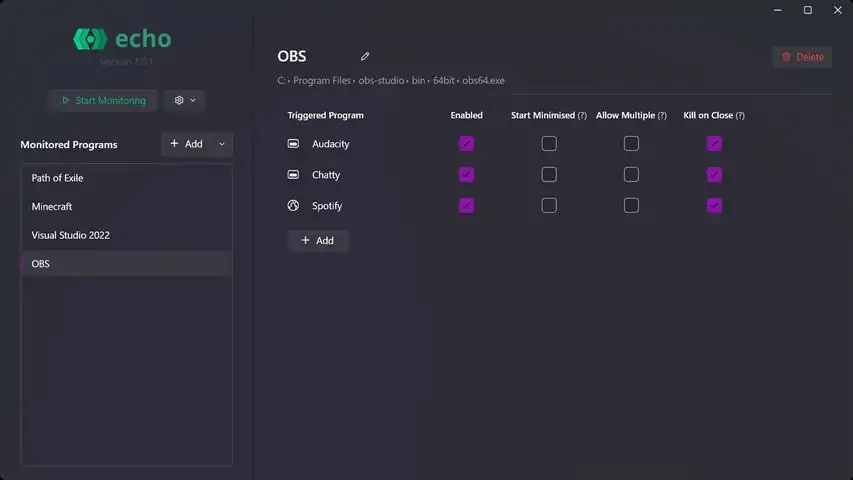The height and width of the screenshot is (480, 853).
Task: Click the Audacity program icon
Action: tap(293, 144)
